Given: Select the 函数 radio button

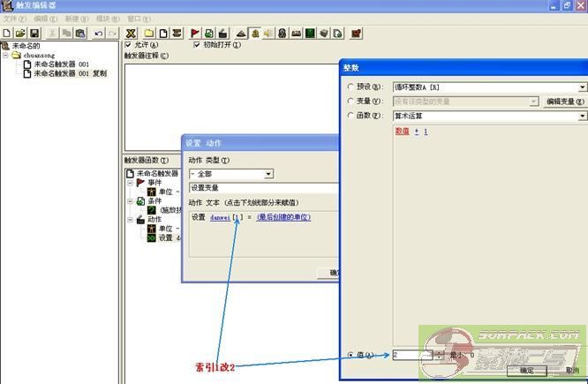Looking at the screenshot, I should 351,116.
